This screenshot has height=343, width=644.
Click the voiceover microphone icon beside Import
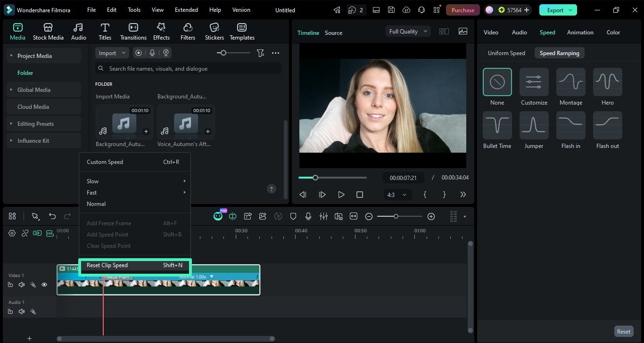click(x=152, y=53)
